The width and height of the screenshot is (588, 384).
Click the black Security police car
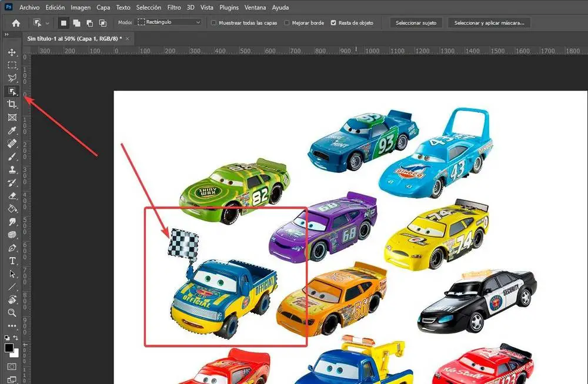[x=477, y=300]
